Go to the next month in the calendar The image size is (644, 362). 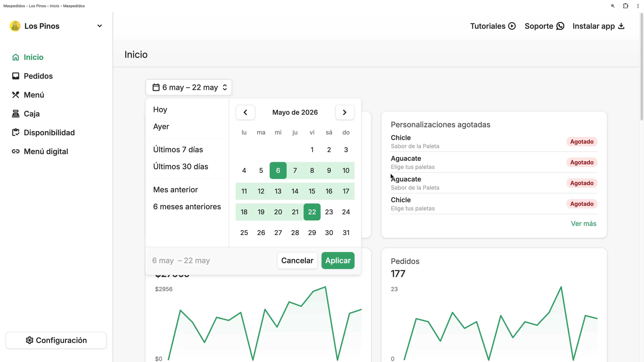tap(344, 112)
